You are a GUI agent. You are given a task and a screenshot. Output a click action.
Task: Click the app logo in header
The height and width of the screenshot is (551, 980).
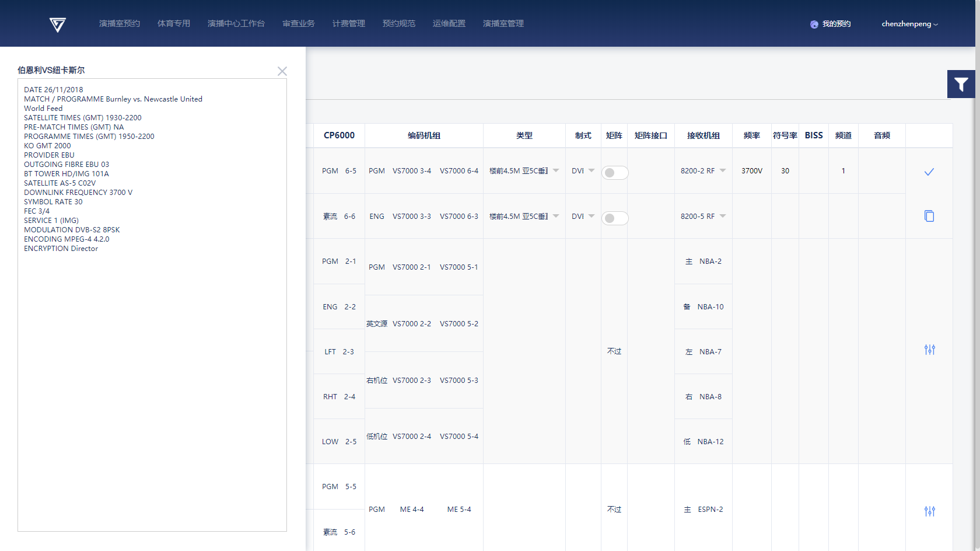(57, 24)
